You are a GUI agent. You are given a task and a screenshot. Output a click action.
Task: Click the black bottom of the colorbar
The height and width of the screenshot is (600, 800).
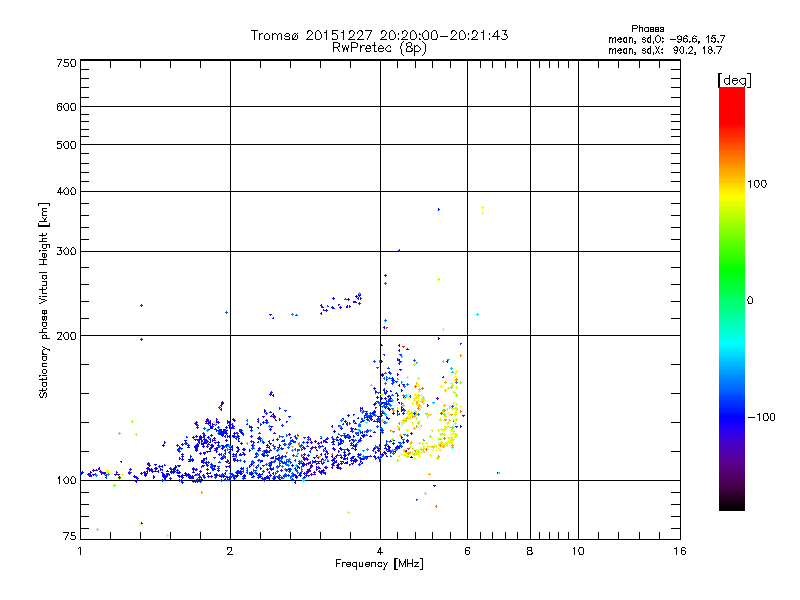coord(732,504)
